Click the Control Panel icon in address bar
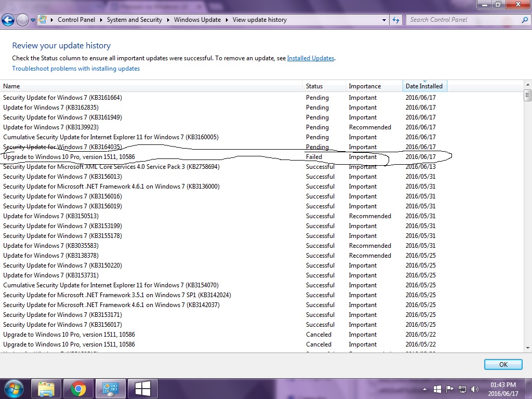This screenshot has width=532, height=399. pyautogui.click(x=43, y=19)
